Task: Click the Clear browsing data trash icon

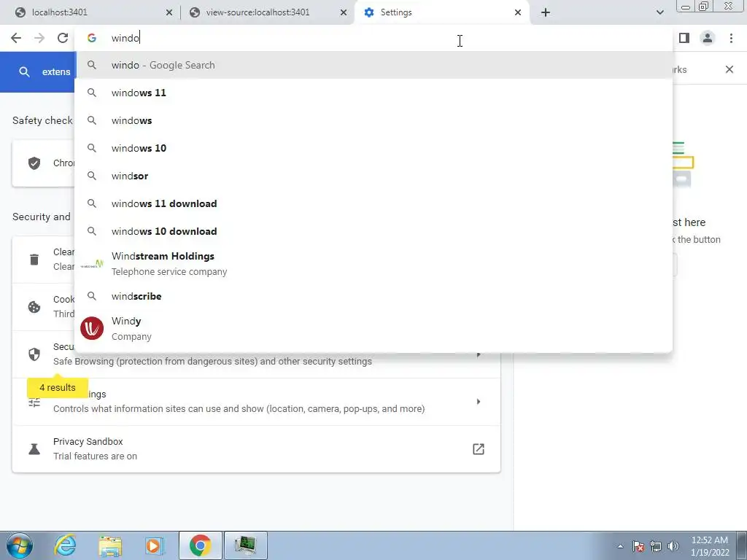Action: coord(34,260)
